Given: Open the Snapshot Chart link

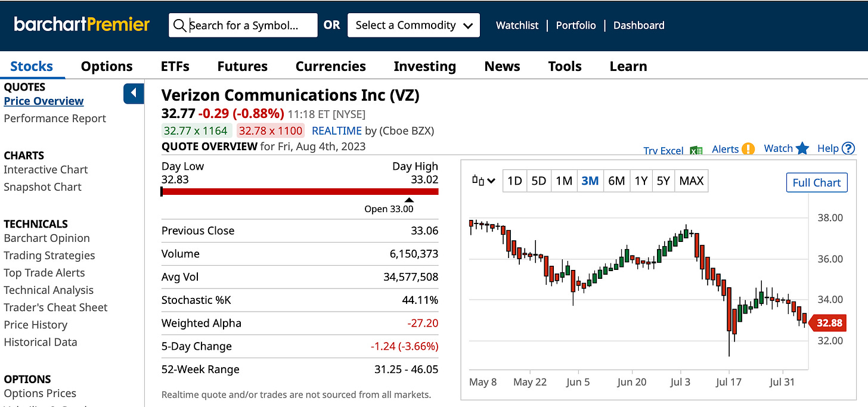Looking at the screenshot, I should (x=42, y=187).
